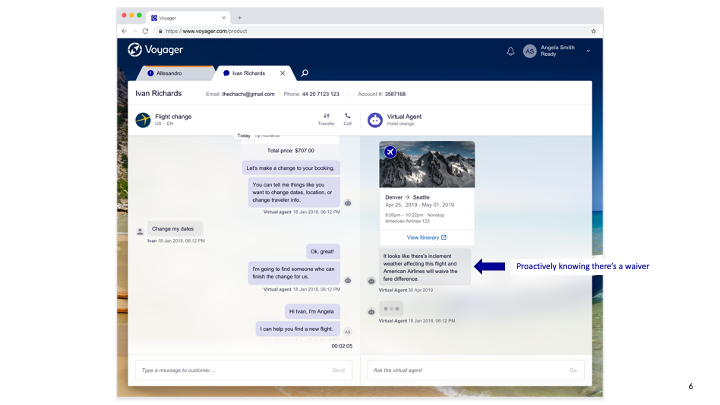Viewport: 720px width, 405px height.
Task: Click the customer avatar beside 'Change my dates'
Action: tap(140, 231)
